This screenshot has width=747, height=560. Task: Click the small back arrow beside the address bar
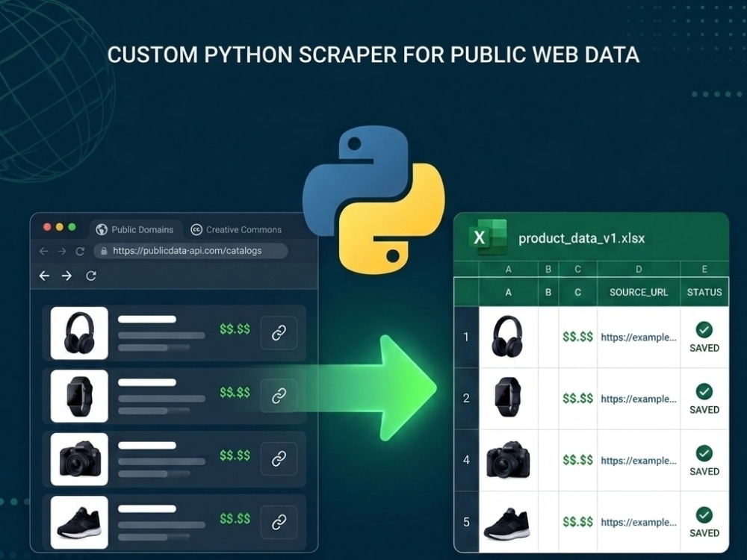[44, 251]
